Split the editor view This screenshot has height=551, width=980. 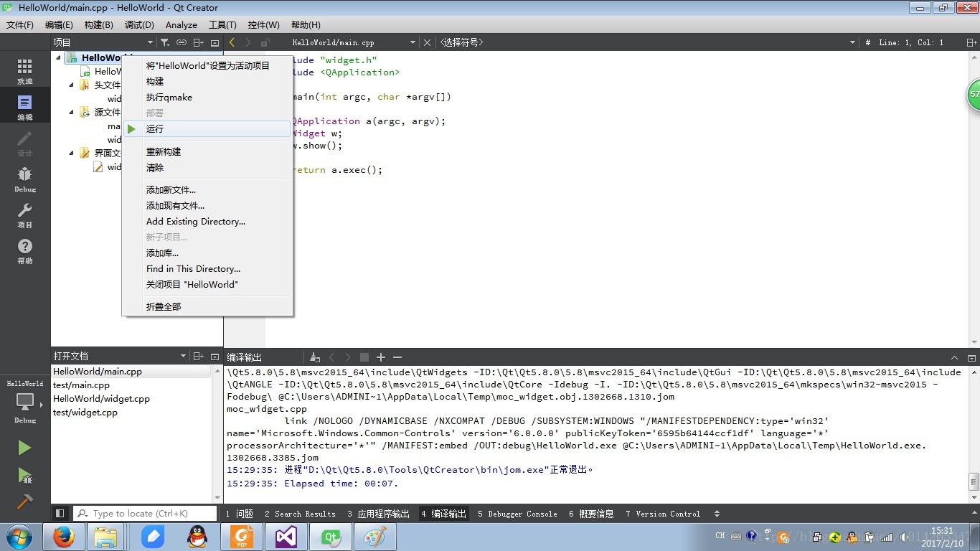click(971, 42)
